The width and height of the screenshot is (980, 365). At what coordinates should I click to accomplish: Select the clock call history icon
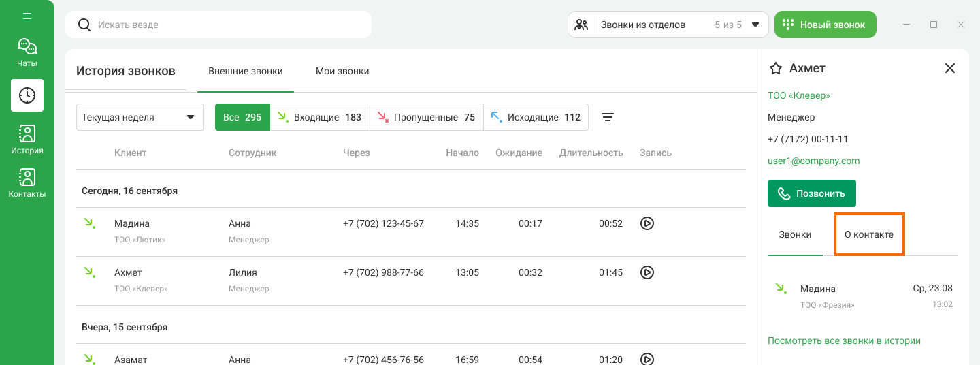click(x=27, y=95)
